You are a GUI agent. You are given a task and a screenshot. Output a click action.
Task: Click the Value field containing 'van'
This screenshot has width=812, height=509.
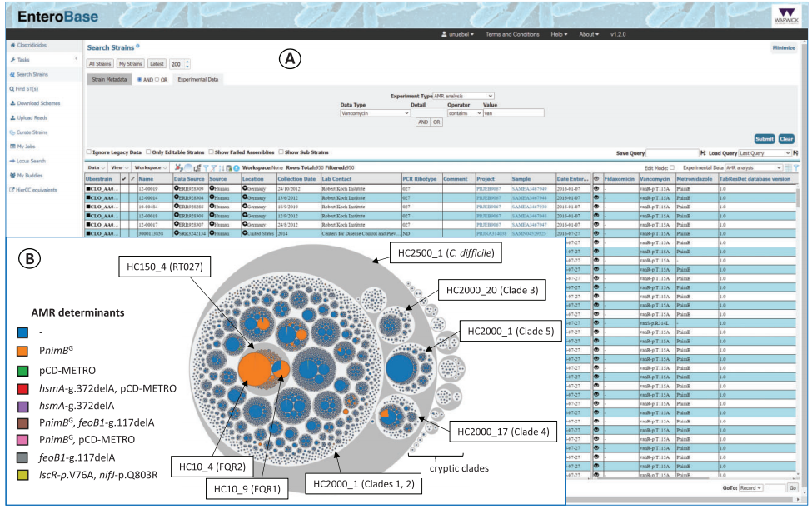[x=514, y=113]
